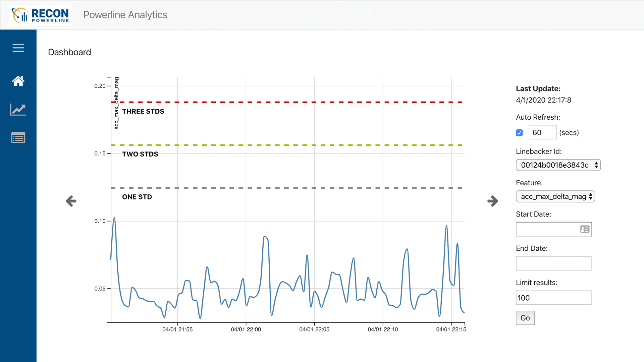
Task: Open the Feature dropdown acc_max_delta_mag
Action: (x=555, y=196)
